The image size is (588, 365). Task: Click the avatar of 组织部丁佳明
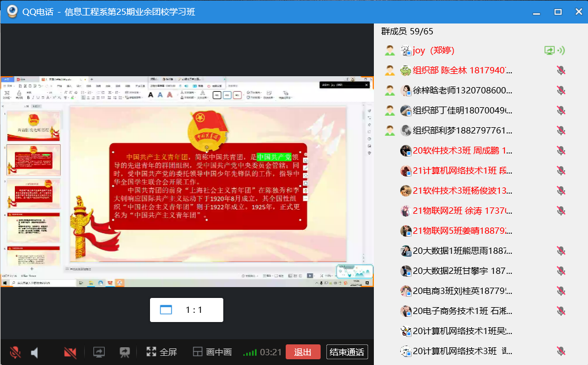coord(406,111)
